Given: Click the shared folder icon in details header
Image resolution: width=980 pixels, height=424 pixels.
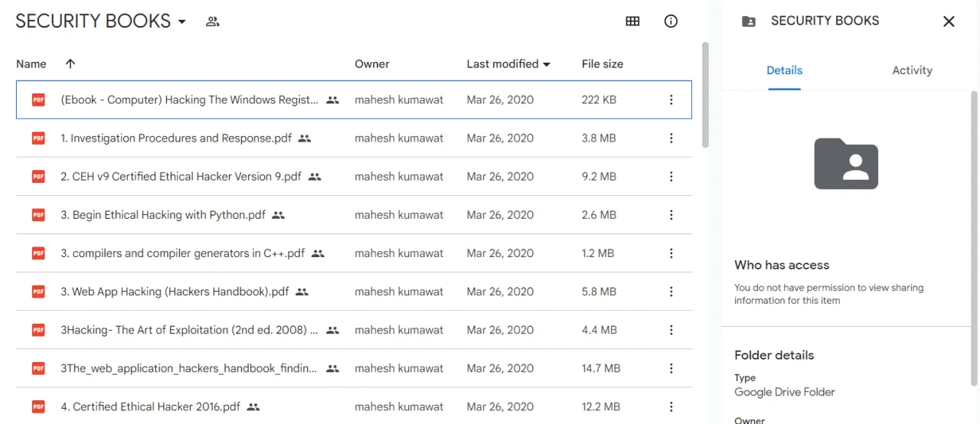Looking at the screenshot, I should pos(749,21).
